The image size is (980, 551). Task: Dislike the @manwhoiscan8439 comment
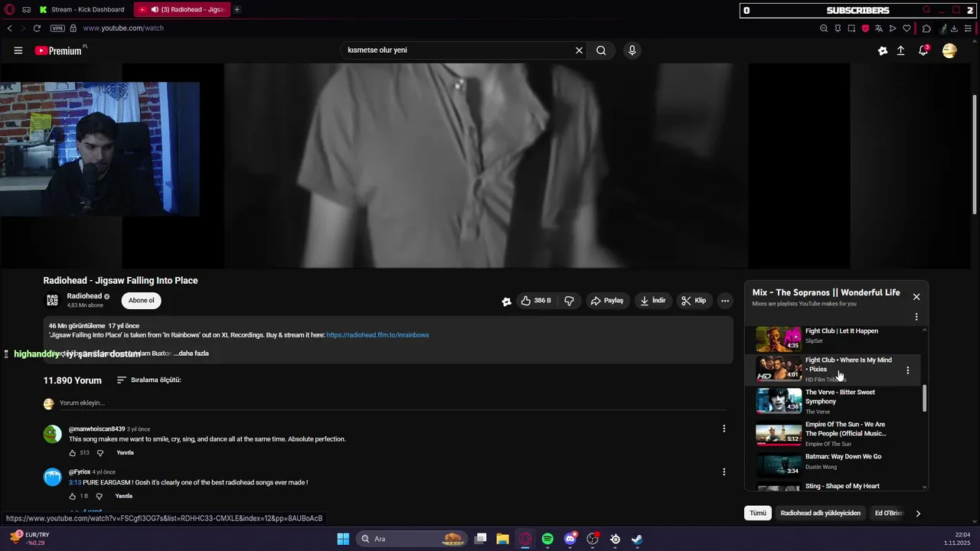point(100,453)
